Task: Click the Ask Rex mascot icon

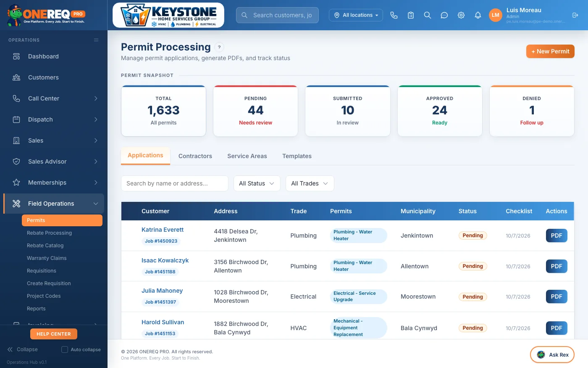Action: coord(541,355)
